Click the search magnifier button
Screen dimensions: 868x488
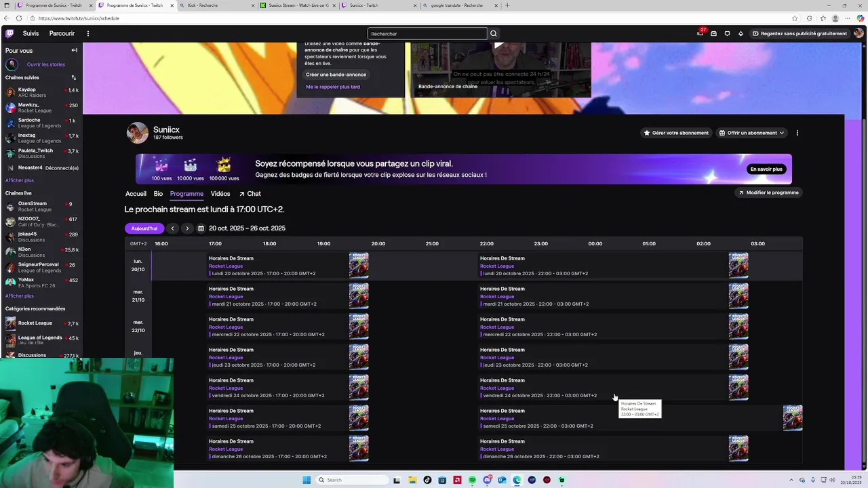coord(494,33)
